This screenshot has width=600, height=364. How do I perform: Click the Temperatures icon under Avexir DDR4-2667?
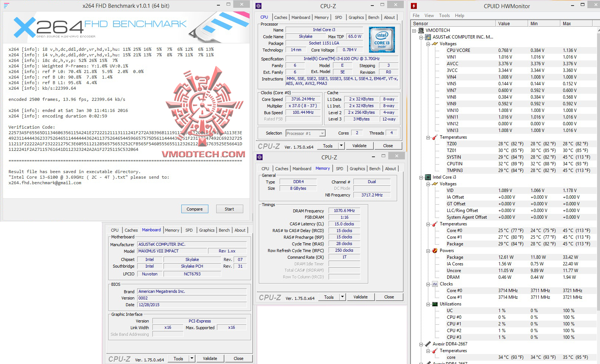click(435, 351)
